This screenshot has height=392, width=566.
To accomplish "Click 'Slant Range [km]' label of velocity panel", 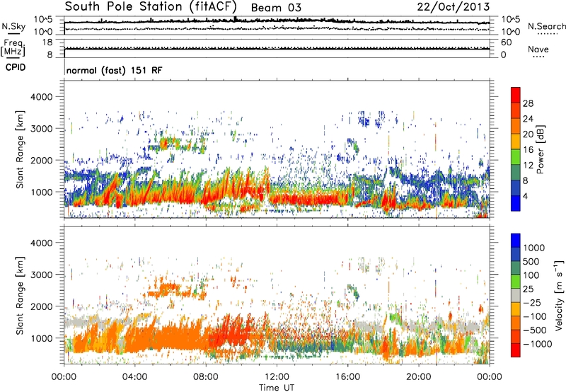I will tap(20, 296).
